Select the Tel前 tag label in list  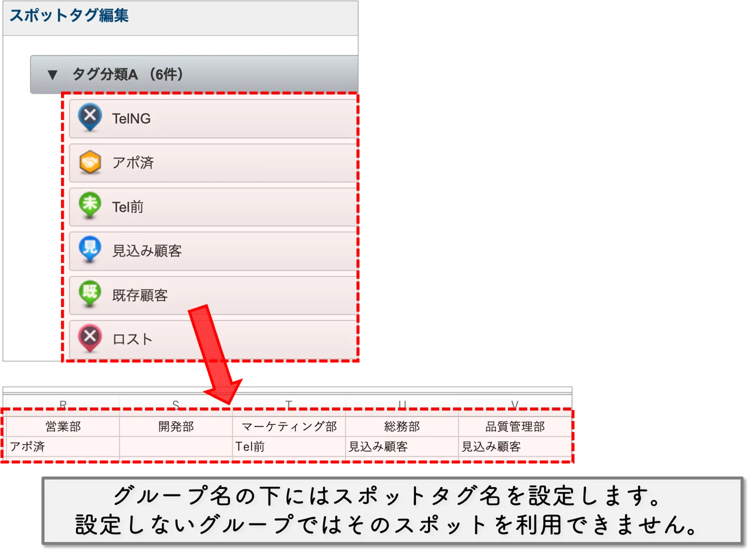128,207
